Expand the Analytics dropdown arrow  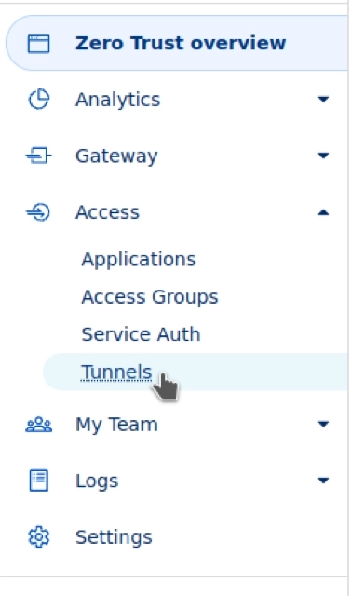point(323,100)
